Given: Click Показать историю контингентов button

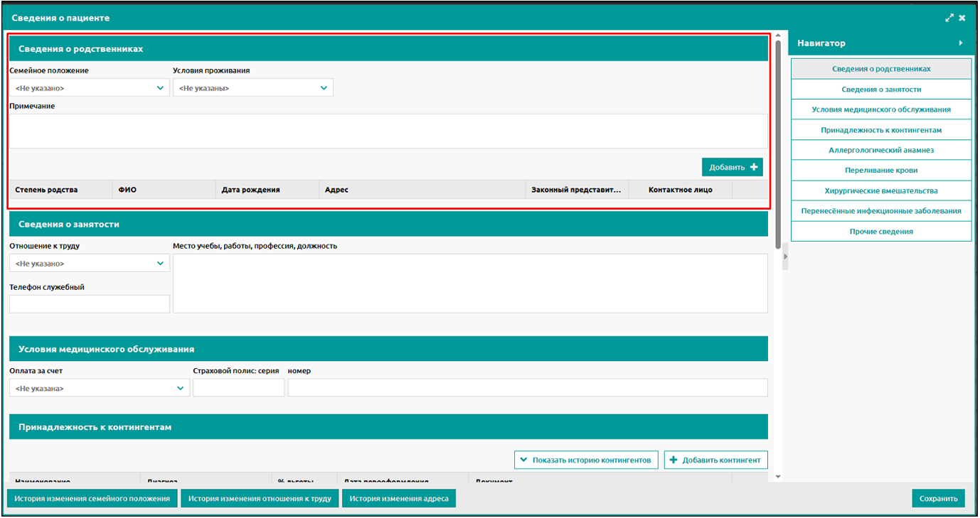Looking at the screenshot, I should tap(585, 460).
